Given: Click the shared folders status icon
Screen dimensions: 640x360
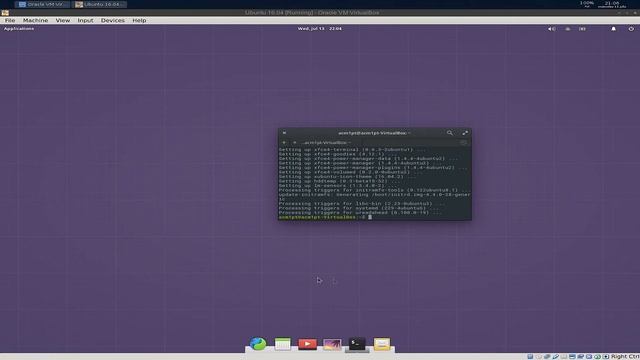Looking at the screenshot, I should [x=564, y=356].
